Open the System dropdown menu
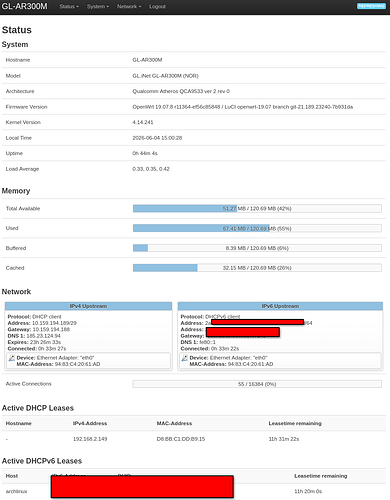 coord(98,7)
